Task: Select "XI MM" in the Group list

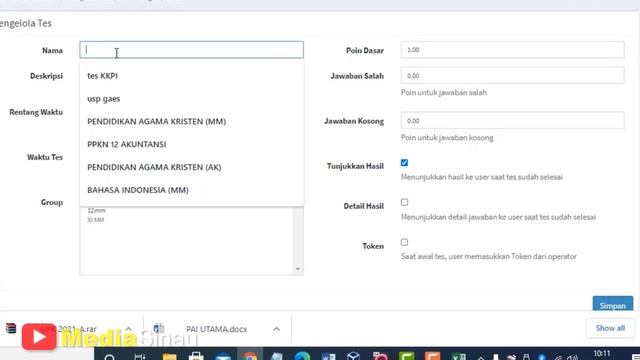Action: tap(96, 220)
